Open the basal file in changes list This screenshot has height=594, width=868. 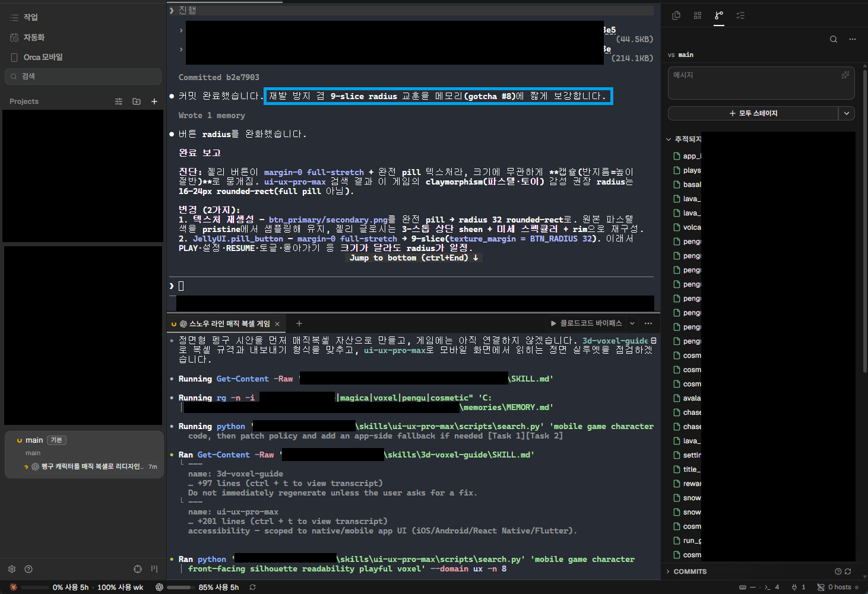(692, 185)
